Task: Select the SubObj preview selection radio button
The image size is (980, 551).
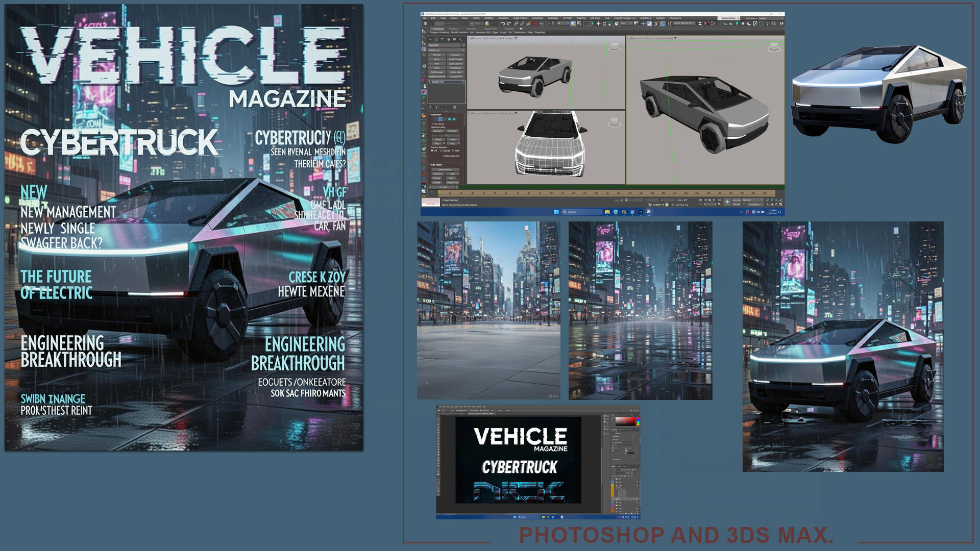Action: click(x=442, y=151)
